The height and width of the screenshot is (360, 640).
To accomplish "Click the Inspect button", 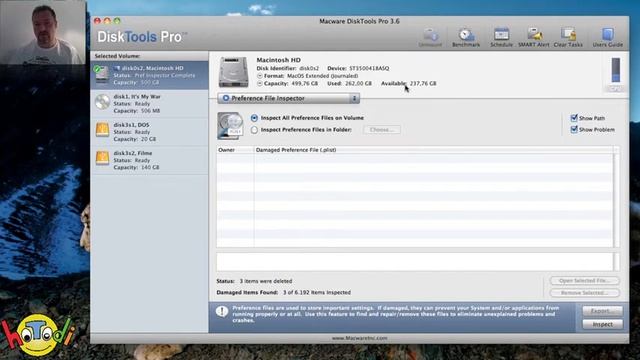I will click(602, 324).
